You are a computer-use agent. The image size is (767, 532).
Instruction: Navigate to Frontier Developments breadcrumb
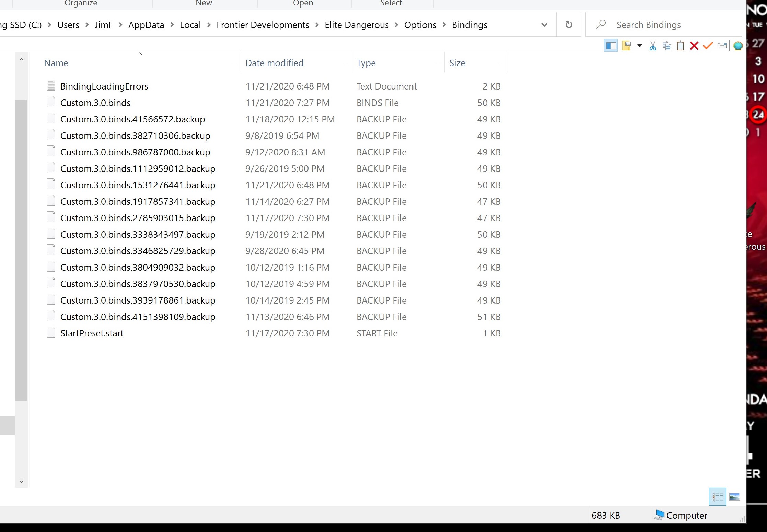(263, 25)
